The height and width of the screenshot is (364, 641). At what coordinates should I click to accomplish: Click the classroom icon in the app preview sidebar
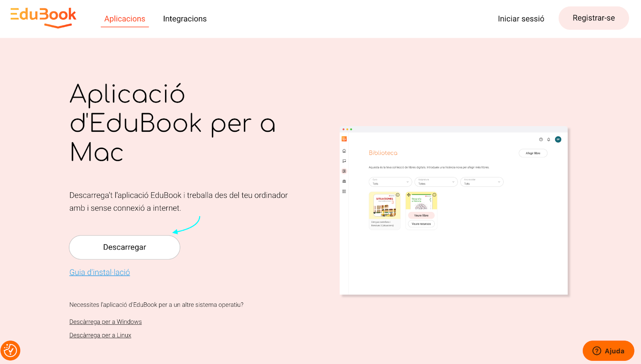[x=344, y=161]
